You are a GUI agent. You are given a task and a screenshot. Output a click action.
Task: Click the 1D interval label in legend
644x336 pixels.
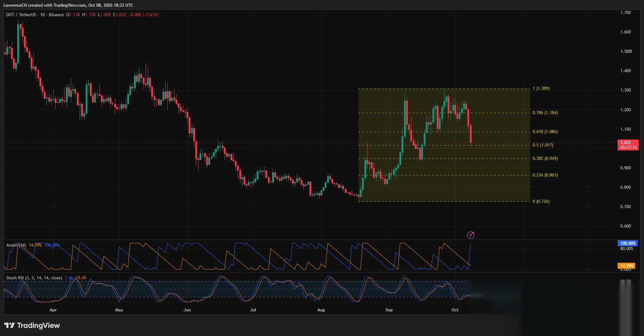tap(43, 15)
